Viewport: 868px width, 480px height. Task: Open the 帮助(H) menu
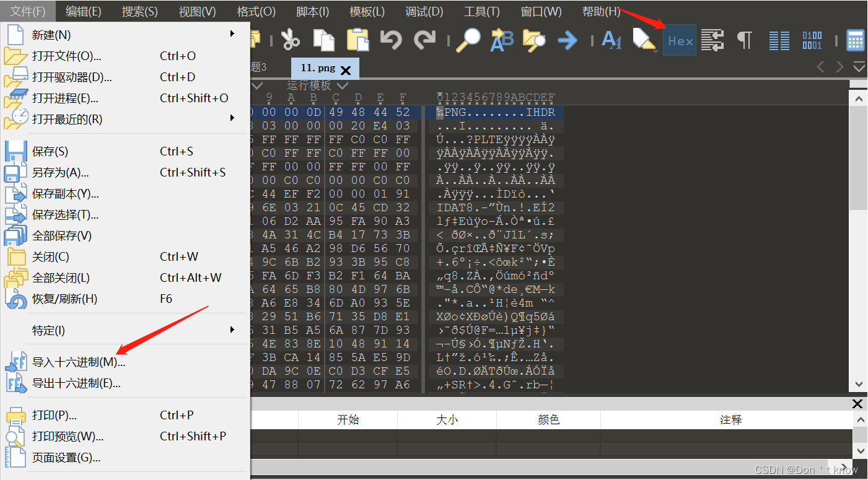click(x=602, y=11)
